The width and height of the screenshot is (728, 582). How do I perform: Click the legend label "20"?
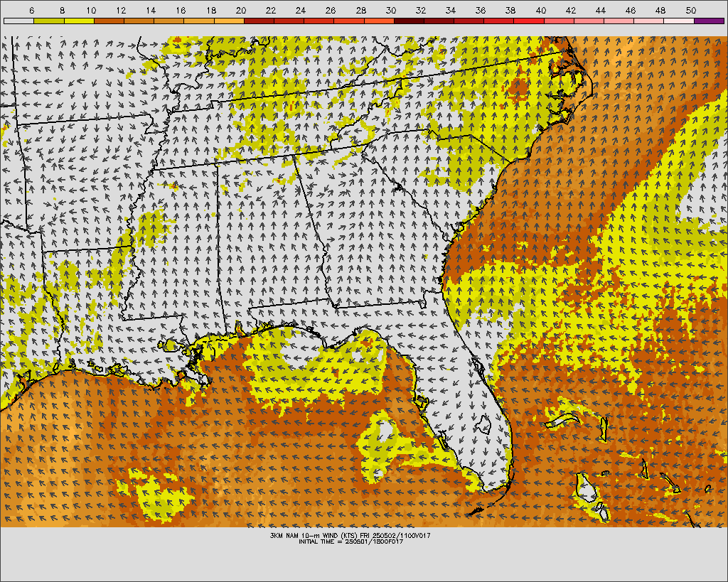(240, 10)
